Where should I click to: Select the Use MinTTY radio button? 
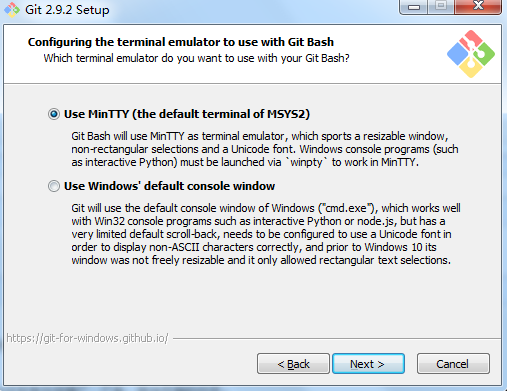coord(54,114)
